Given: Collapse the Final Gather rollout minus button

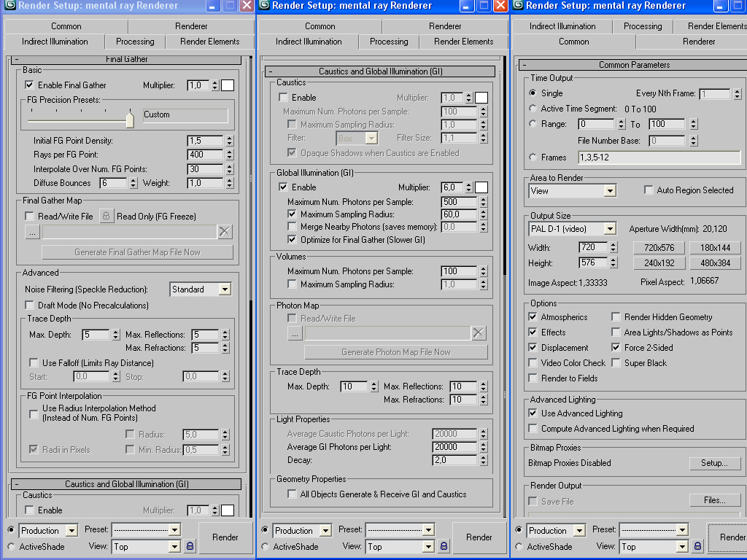Looking at the screenshot, I should (17, 59).
